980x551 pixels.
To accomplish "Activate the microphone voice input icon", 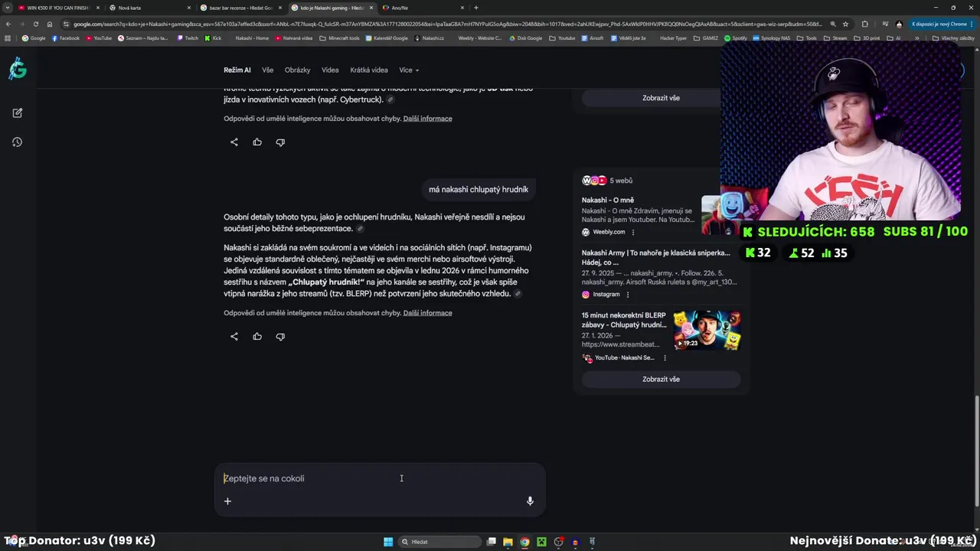I will tap(530, 501).
